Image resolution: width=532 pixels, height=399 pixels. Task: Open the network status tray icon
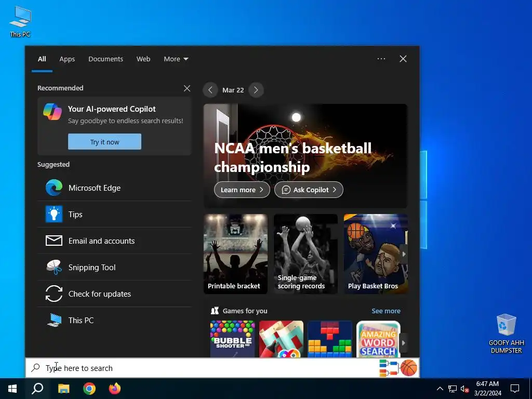click(453, 389)
